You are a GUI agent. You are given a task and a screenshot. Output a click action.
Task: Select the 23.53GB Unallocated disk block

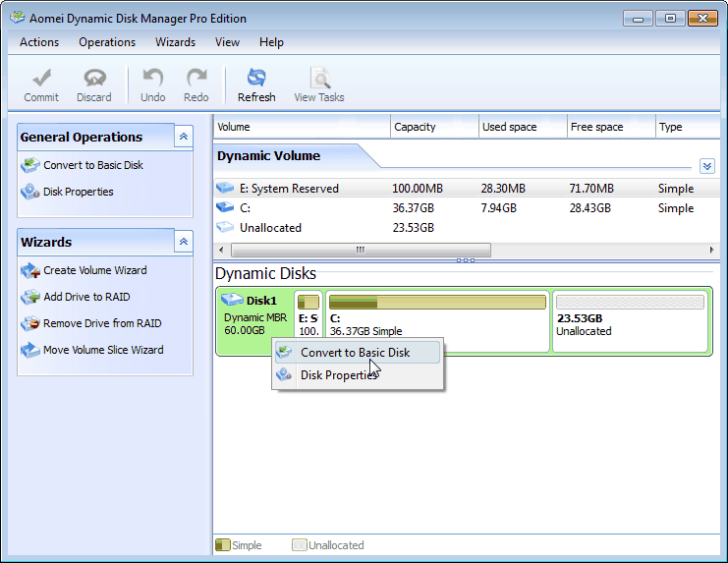point(630,321)
